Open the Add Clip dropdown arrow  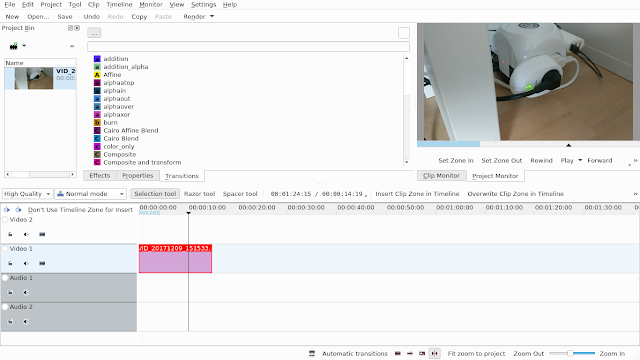point(24,46)
